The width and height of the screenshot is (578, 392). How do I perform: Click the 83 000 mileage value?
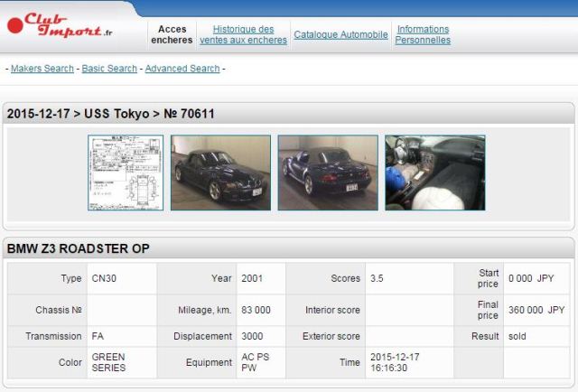pos(256,310)
